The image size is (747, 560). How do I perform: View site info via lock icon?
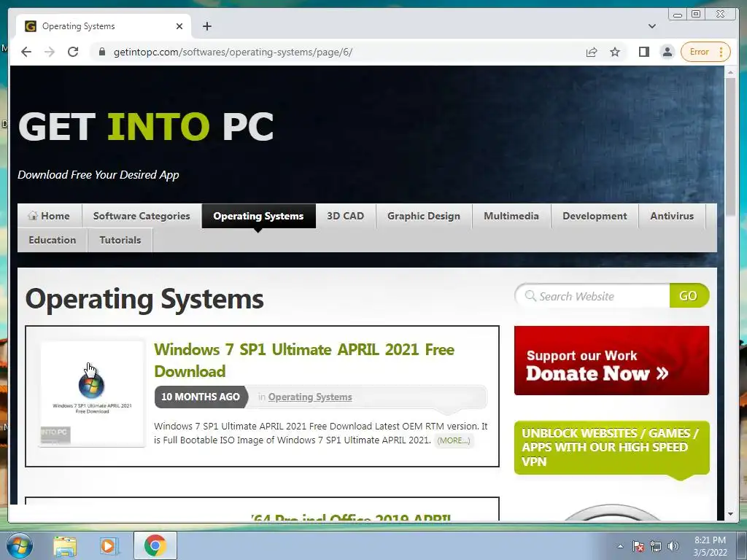101,52
